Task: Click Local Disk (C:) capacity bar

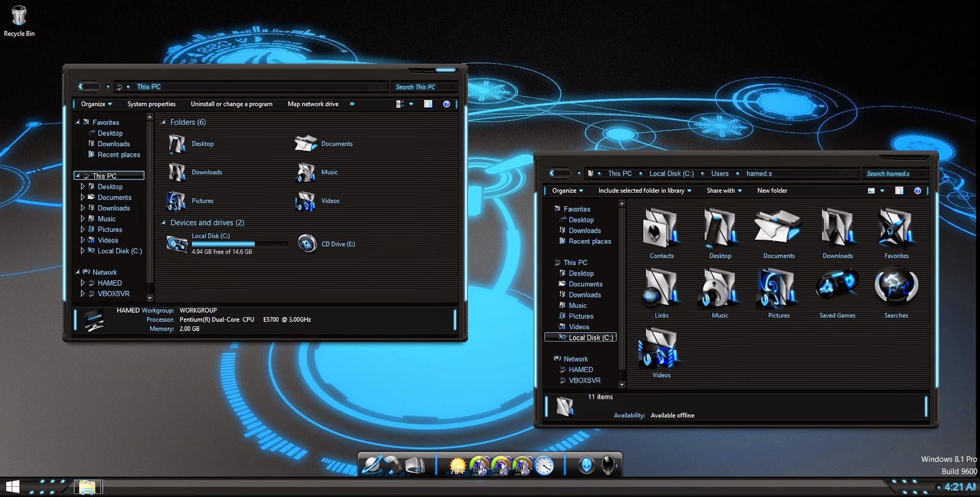Action: (x=239, y=244)
